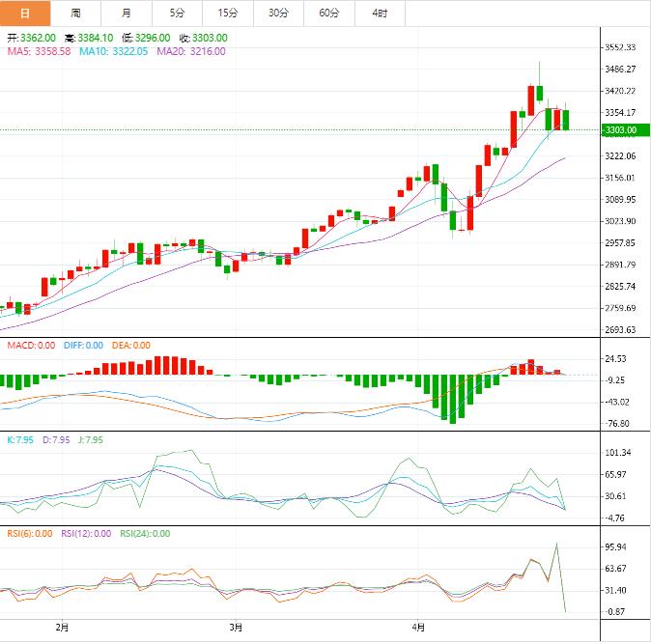
Task: Select the 30分 timeframe tab
Action: [278, 13]
